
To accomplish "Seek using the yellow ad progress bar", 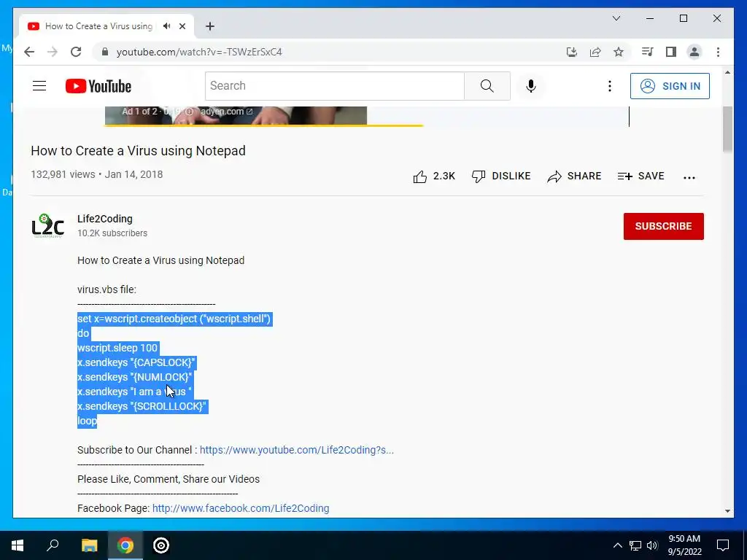I will (x=264, y=125).
